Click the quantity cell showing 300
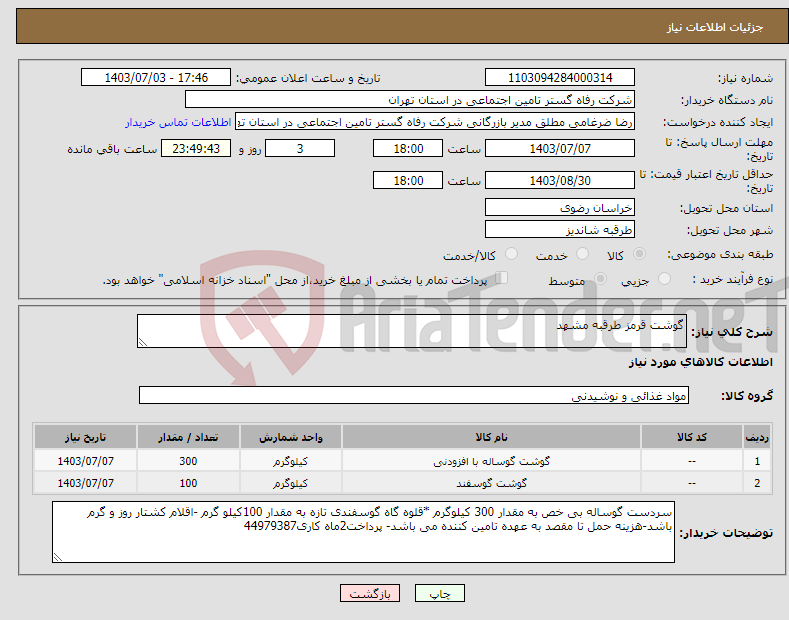This screenshot has width=789, height=620. 188,461
